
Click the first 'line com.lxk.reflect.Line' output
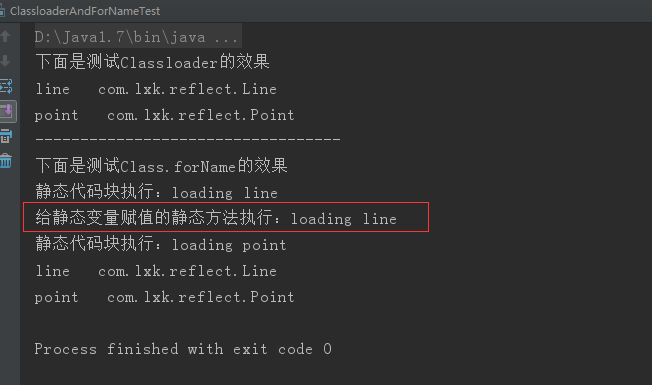(156, 89)
